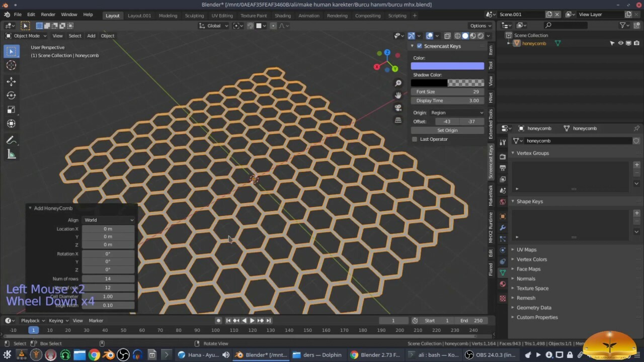
Task: Open the Object menu in viewport header
Action: click(x=107, y=36)
